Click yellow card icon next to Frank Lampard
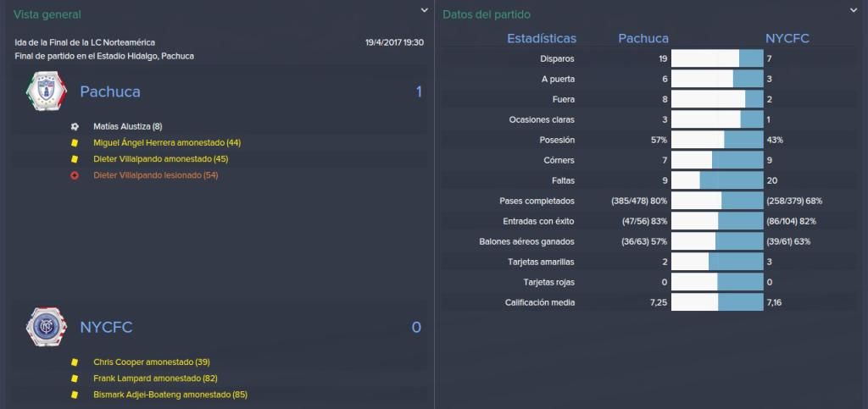Image resolution: width=868 pixels, height=409 pixels. [75, 379]
